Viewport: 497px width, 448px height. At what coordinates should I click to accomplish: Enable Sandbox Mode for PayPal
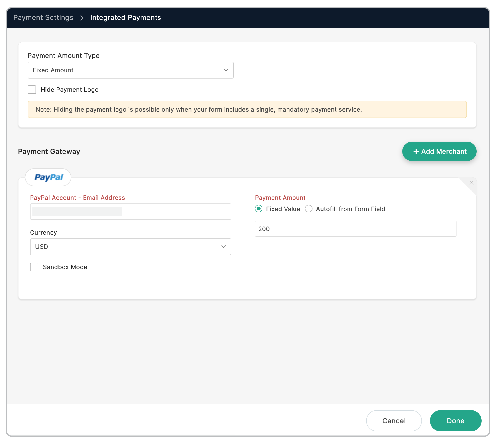tap(34, 267)
